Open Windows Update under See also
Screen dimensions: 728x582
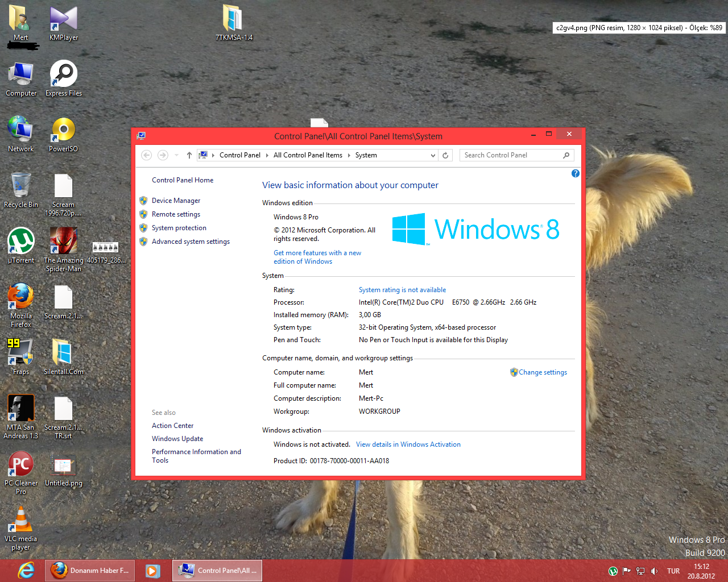177,439
